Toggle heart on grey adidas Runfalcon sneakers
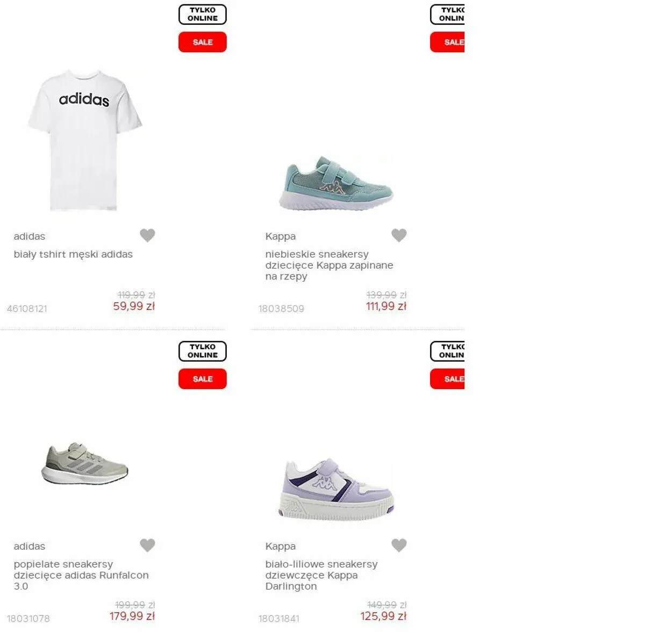The image size is (672, 633). pyautogui.click(x=147, y=545)
